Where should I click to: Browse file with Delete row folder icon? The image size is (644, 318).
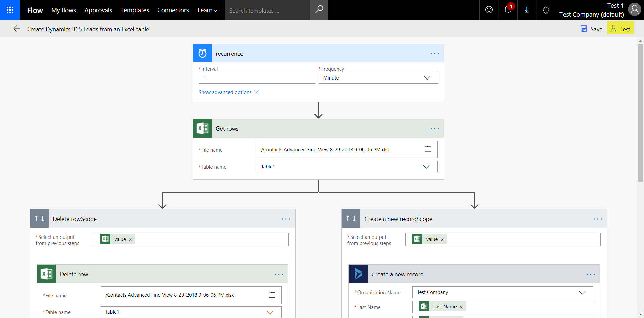click(x=272, y=295)
